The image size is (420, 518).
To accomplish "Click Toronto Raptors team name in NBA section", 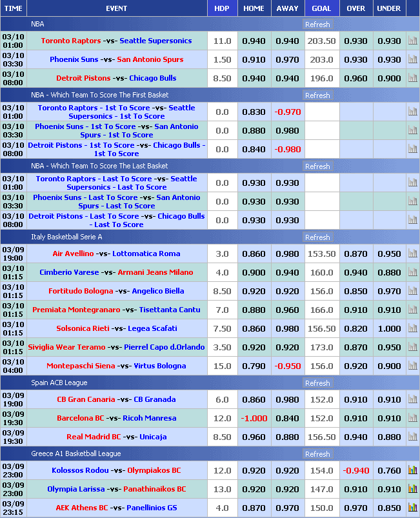I will click(x=71, y=41).
